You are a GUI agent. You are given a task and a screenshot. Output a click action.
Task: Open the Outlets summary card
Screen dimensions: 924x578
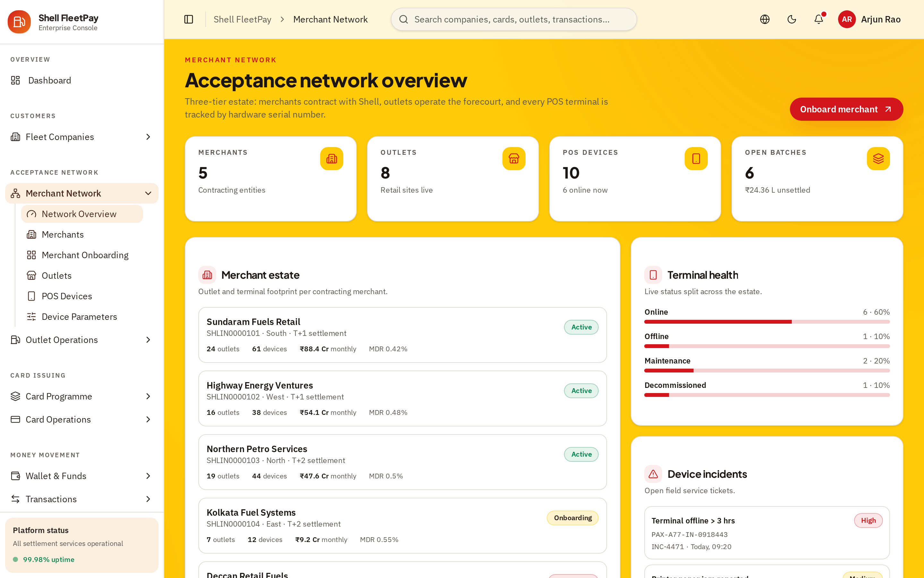[453, 179]
